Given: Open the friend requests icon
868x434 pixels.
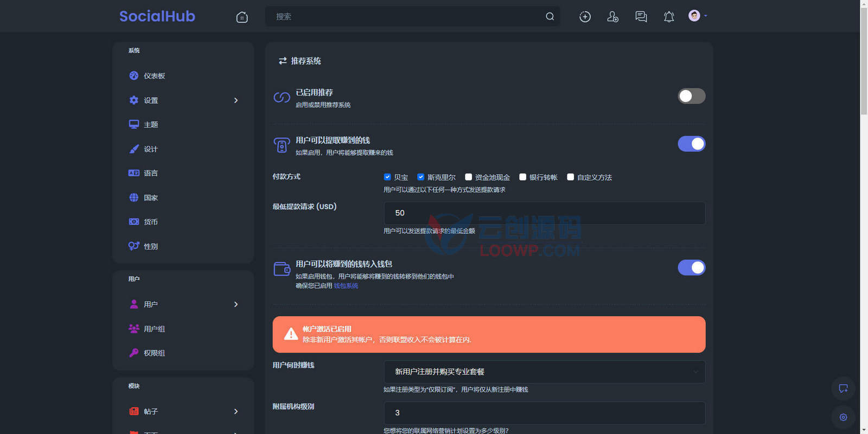Looking at the screenshot, I should 613,17.
